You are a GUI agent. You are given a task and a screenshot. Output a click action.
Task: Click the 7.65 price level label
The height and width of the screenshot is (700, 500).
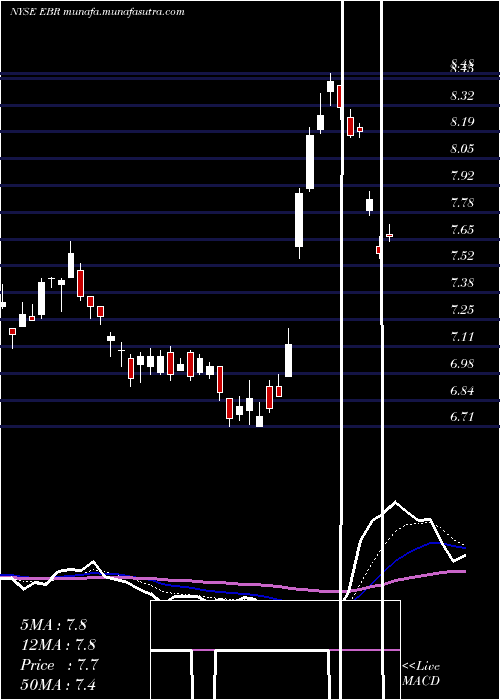(462, 230)
